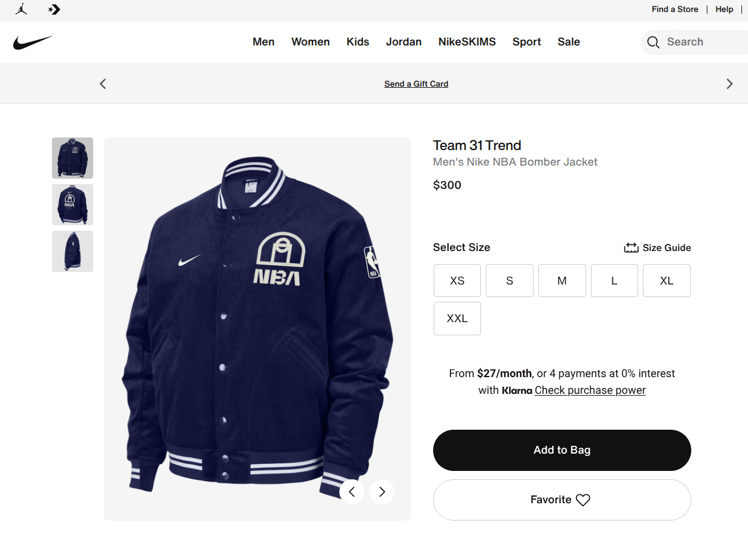
Task: Choose the XXL size option
Action: (x=457, y=318)
